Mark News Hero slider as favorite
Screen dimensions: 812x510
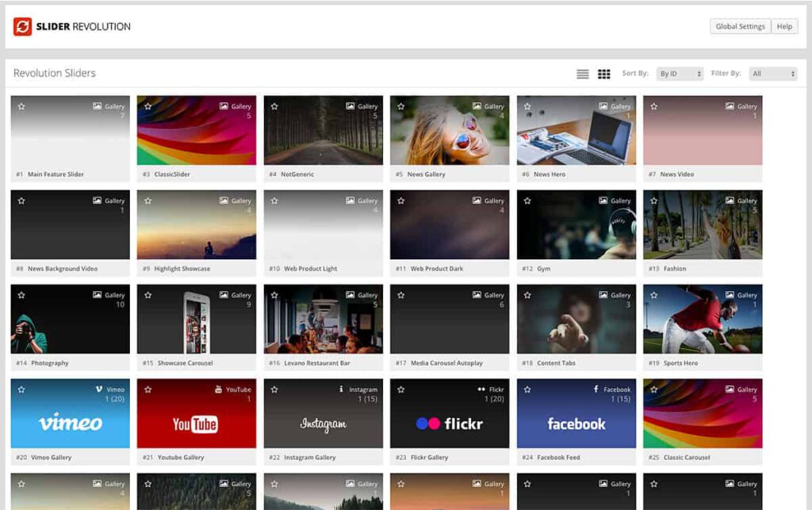pyautogui.click(x=527, y=106)
